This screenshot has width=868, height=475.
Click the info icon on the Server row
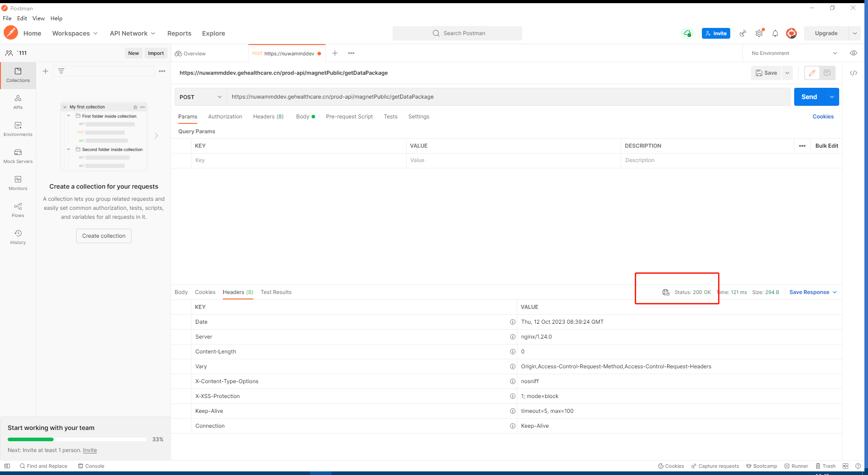(x=512, y=337)
